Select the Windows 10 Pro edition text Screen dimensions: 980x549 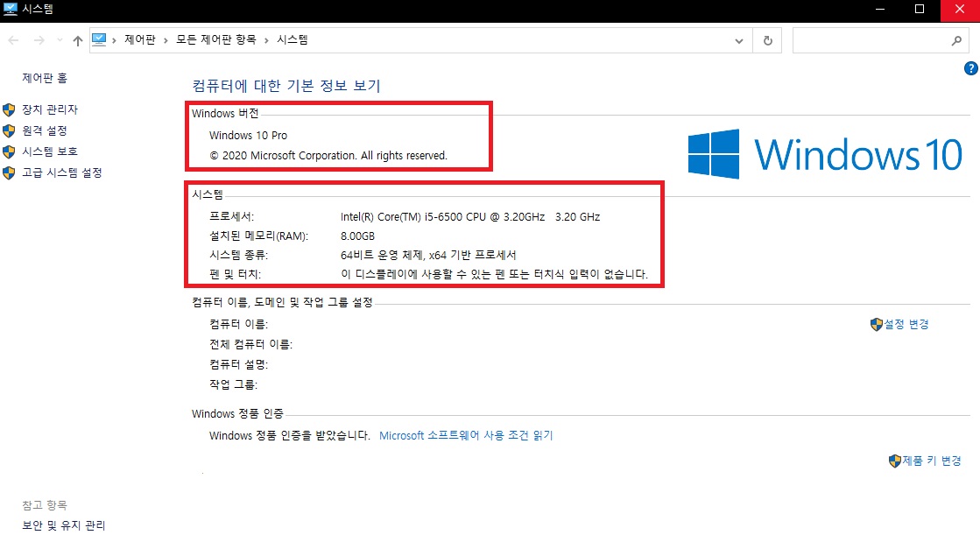coord(248,135)
